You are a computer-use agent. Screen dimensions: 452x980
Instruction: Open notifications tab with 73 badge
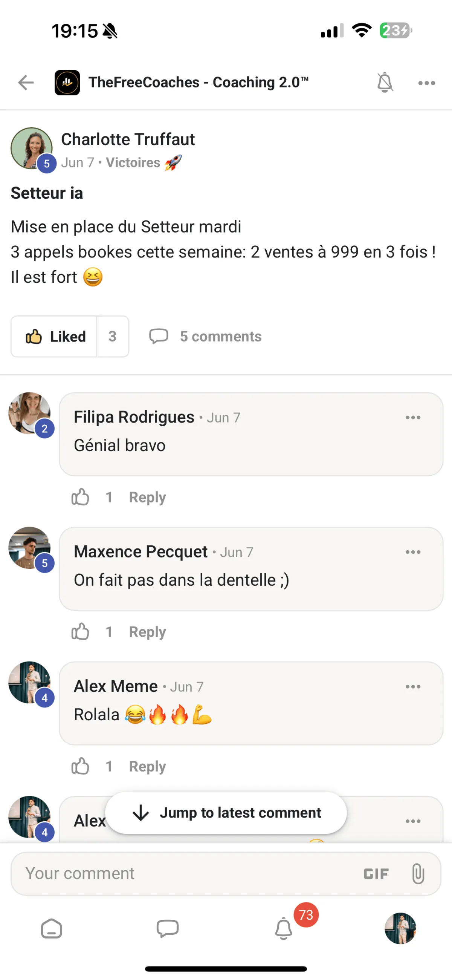(284, 929)
